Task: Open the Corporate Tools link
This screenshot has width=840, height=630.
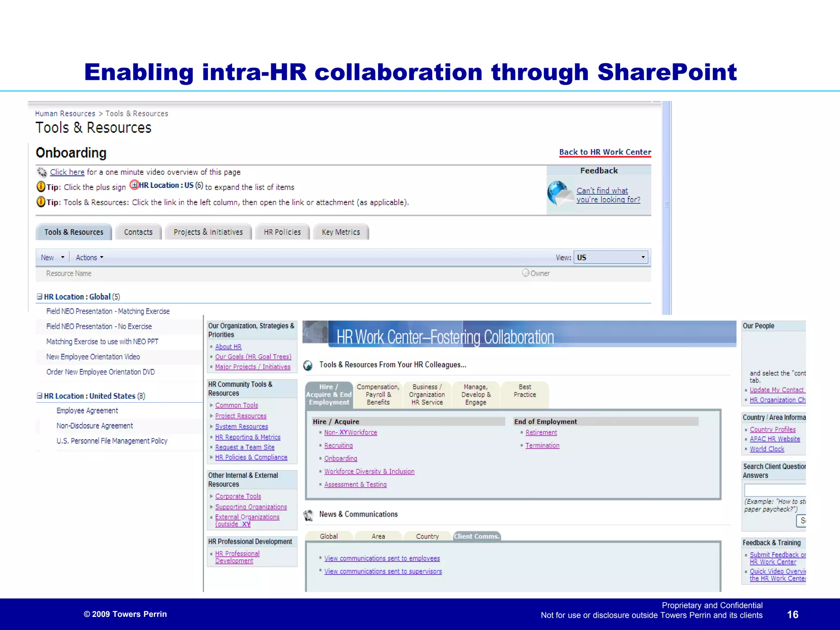Action: pyautogui.click(x=238, y=496)
